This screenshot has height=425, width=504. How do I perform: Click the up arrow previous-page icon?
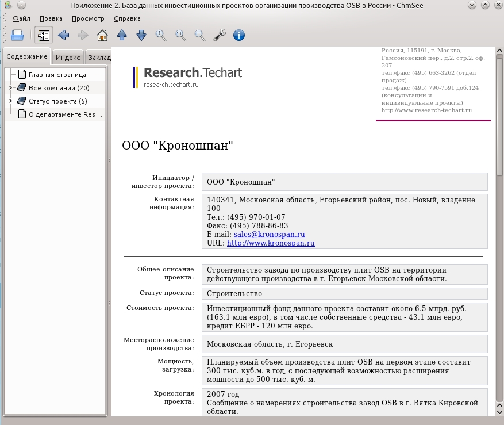pyautogui.click(x=122, y=35)
